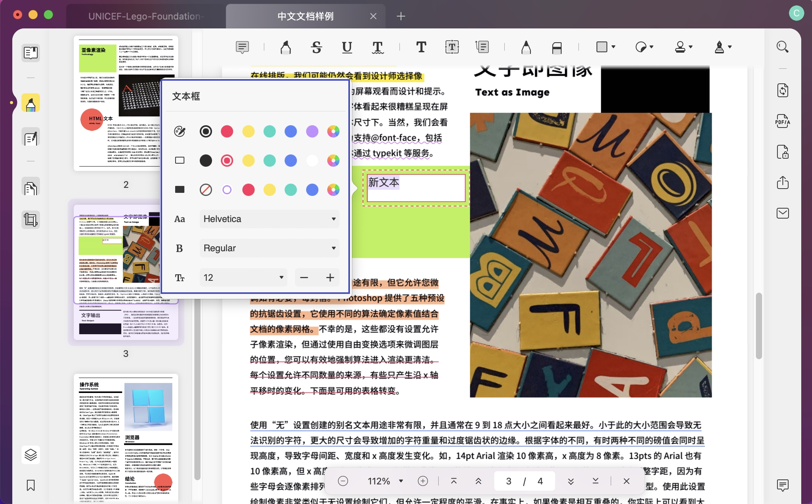Viewport: 812px width, 504px height.
Task: Open a new tab
Action: pyautogui.click(x=401, y=16)
